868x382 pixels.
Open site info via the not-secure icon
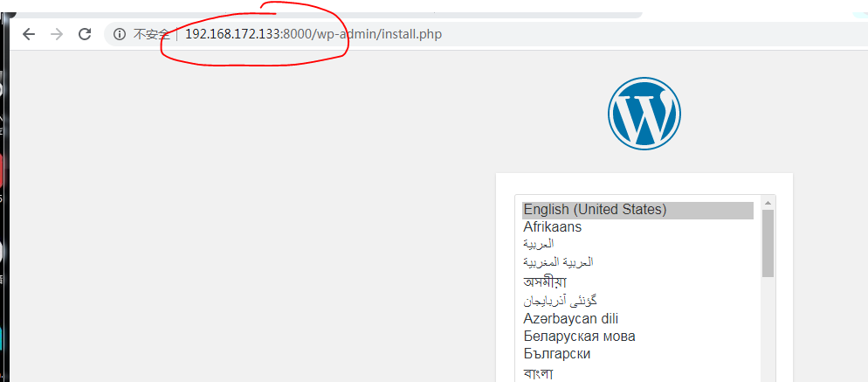(119, 34)
